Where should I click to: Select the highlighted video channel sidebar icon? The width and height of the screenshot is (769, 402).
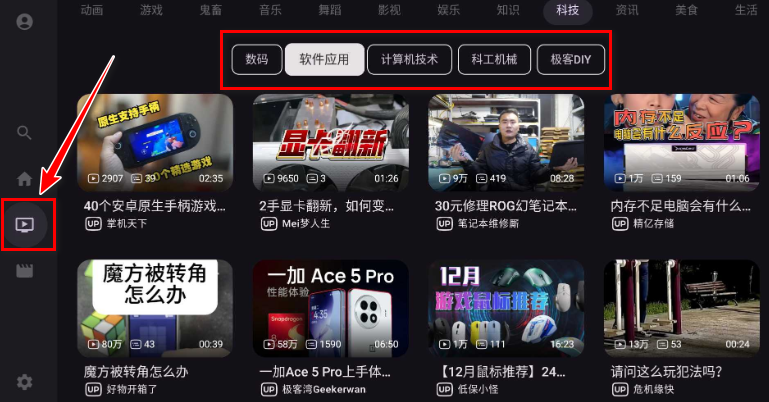(25, 225)
